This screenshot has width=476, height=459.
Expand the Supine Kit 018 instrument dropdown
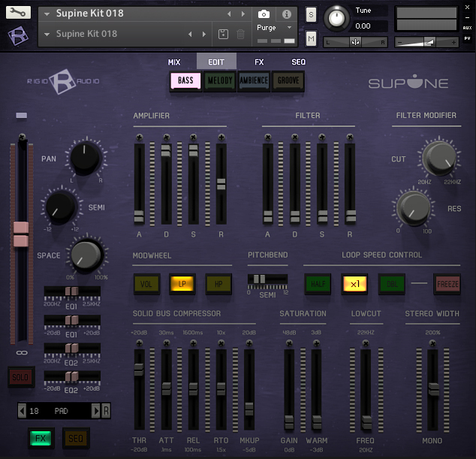(47, 14)
